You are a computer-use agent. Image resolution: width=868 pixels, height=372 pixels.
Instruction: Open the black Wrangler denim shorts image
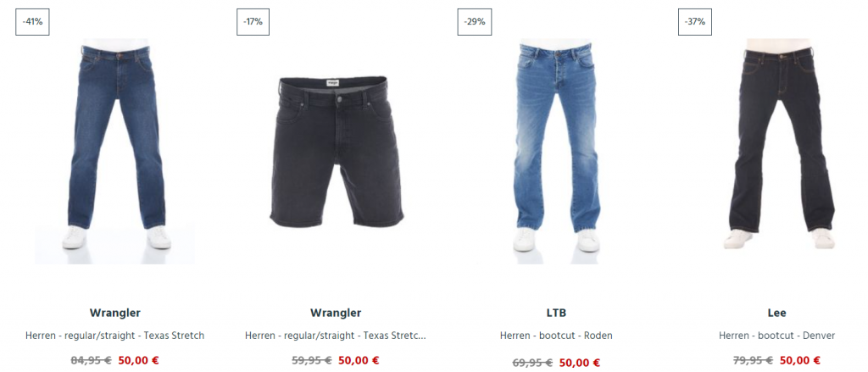[x=336, y=152]
